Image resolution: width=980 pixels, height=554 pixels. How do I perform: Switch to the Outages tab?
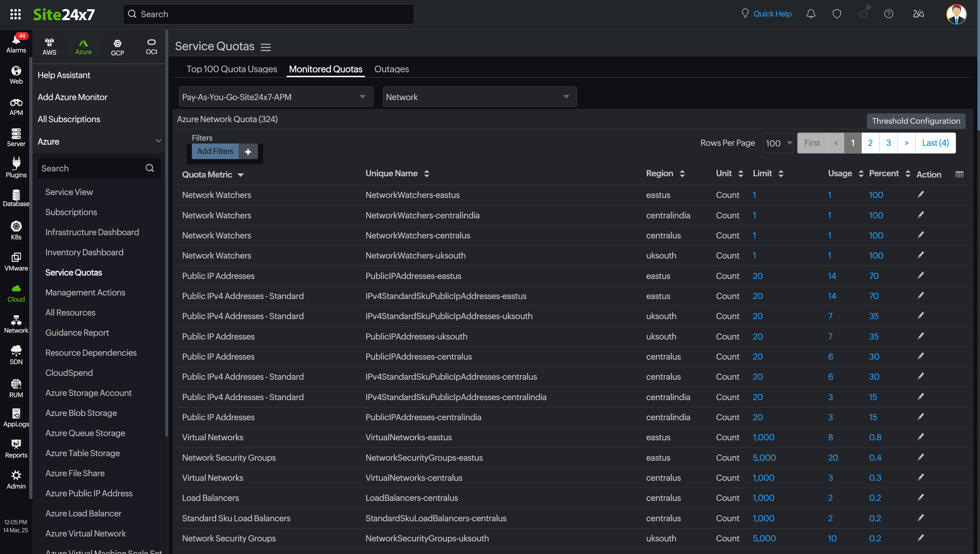391,69
